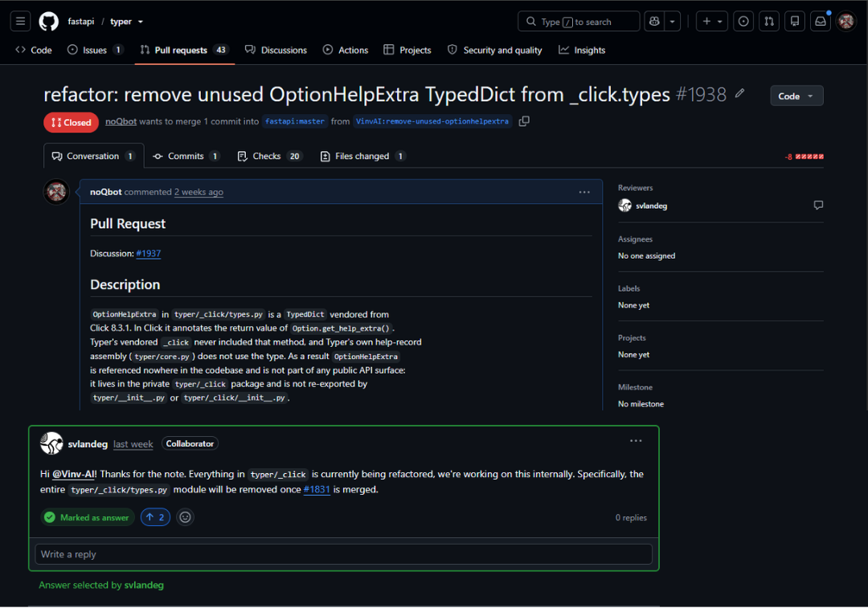Open discussion #1937 link
868x608 pixels.
click(149, 253)
